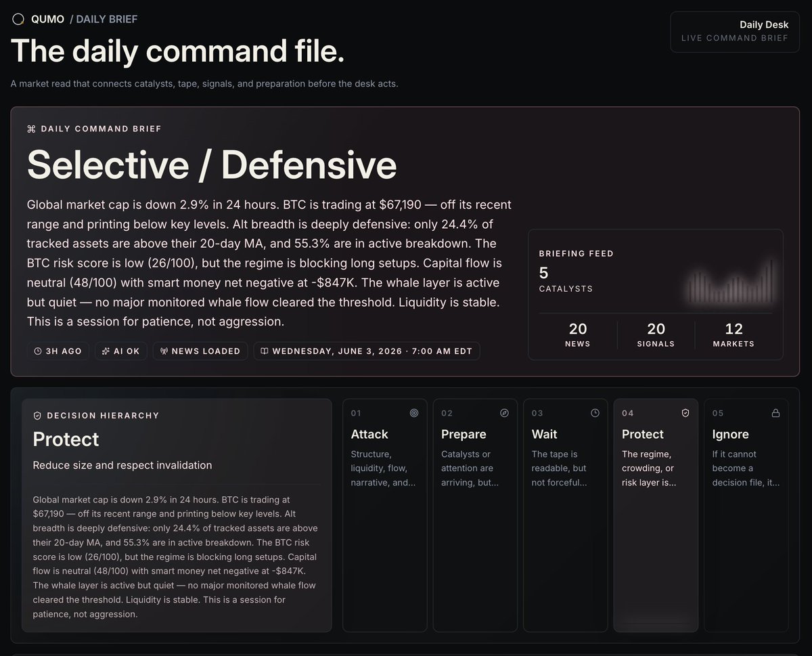The height and width of the screenshot is (656, 812).
Task: Click the DECISION HIERARCHY label
Action: (x=103, y=416)
